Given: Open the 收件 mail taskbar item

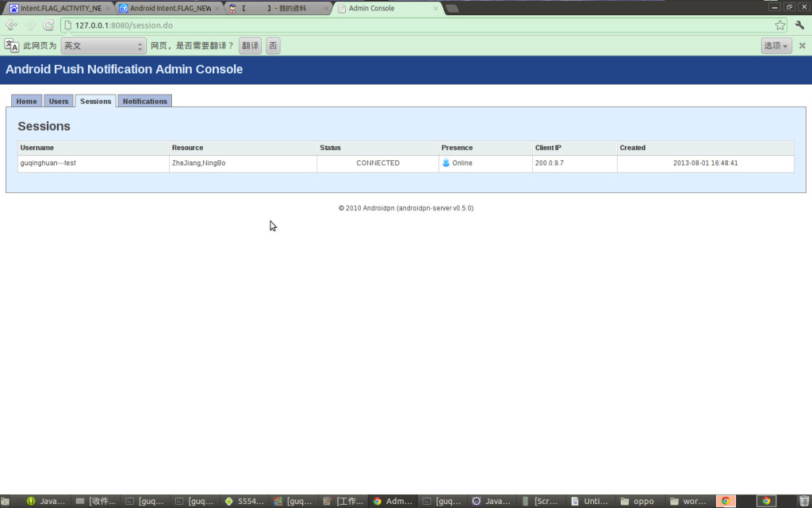Looking at the screenshot, I should click(x=96, y=502).
